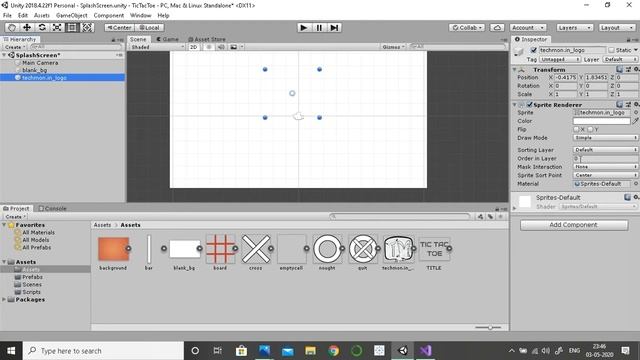Open material object picker circle
The image size is (640, 360).
tap(636, 184)
